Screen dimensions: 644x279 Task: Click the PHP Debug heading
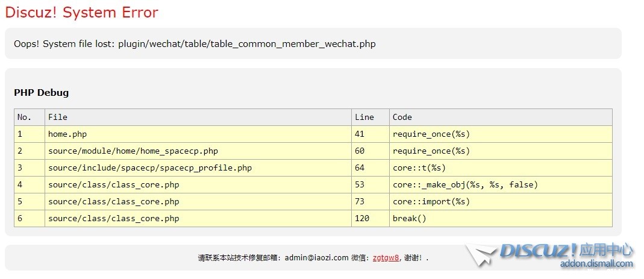[x=41, y=93]
